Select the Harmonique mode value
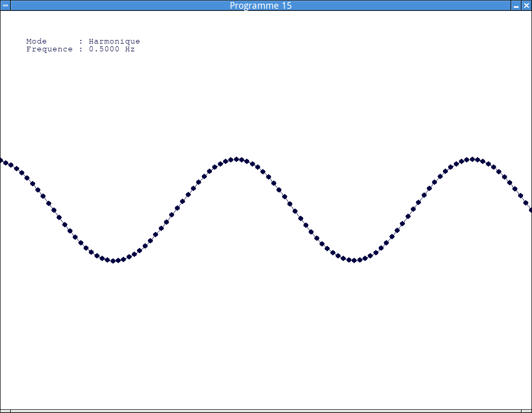This screenshot has width=532, height=413. coord(114,42)
